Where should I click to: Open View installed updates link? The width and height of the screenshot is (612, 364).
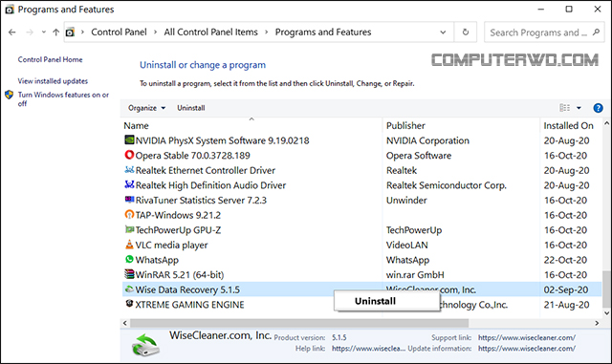(x=53, y=81)
